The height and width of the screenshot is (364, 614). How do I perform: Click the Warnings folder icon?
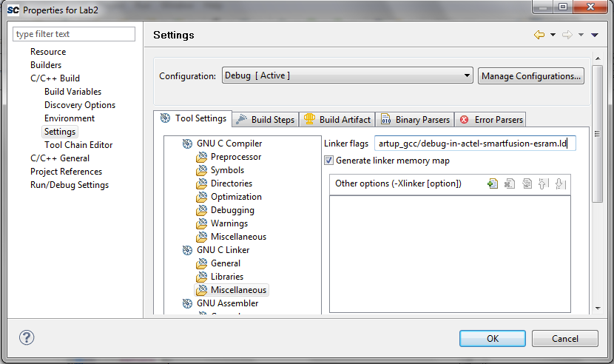(x=202, y=223)
